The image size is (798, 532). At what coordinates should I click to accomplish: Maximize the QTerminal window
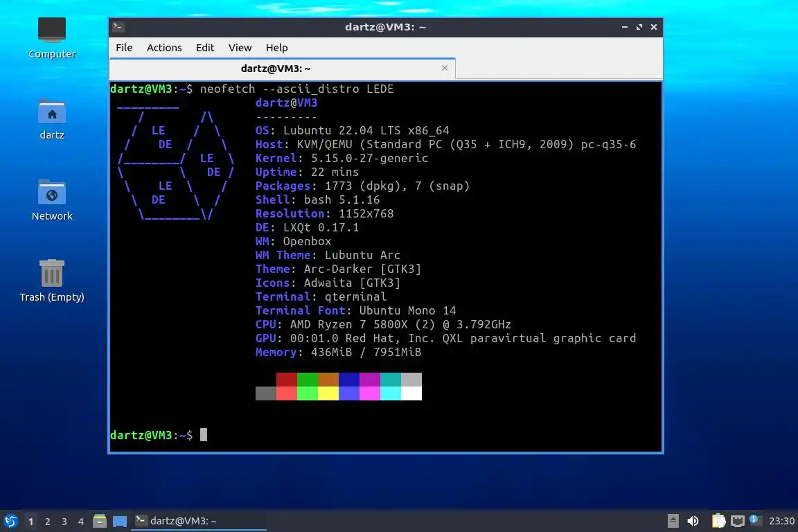[x=639, y=27]
